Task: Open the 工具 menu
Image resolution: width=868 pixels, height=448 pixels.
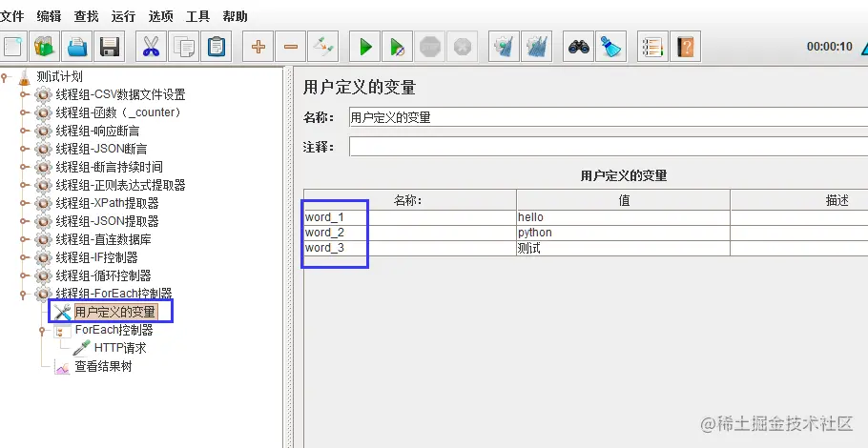Action: tap(197, 16)
